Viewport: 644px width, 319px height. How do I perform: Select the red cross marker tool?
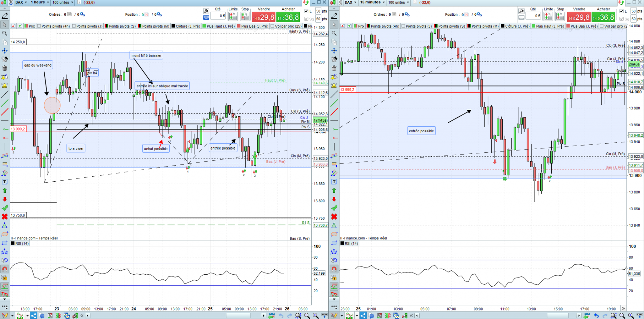tap(5, 216)
